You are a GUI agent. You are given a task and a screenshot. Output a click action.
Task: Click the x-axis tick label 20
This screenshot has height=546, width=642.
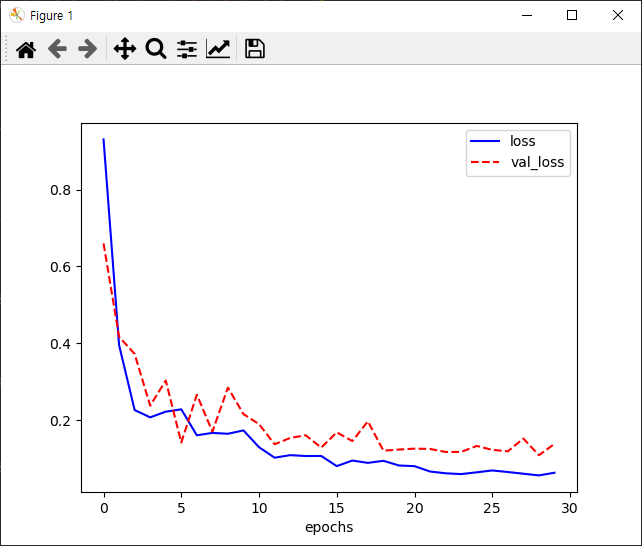(415, 508)
